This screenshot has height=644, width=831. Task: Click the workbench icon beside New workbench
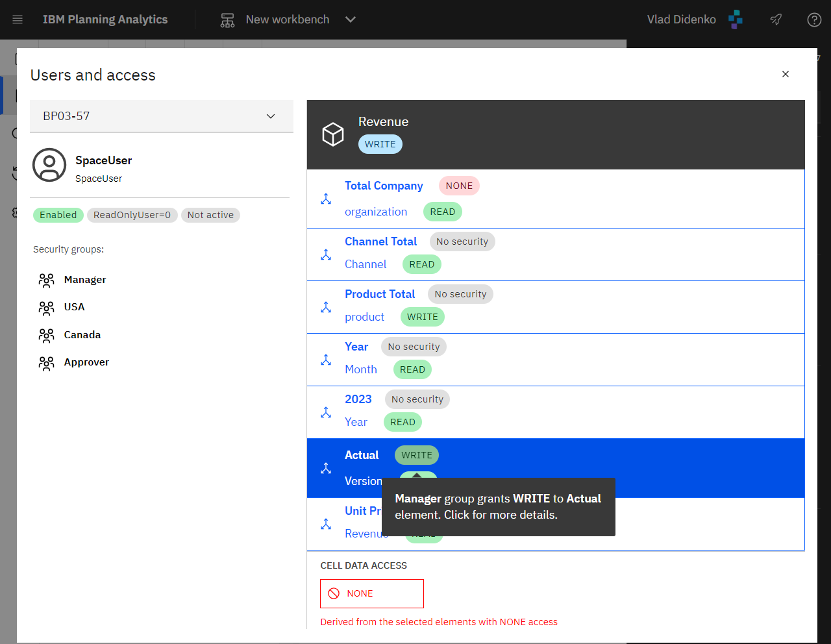coord(227,20)
